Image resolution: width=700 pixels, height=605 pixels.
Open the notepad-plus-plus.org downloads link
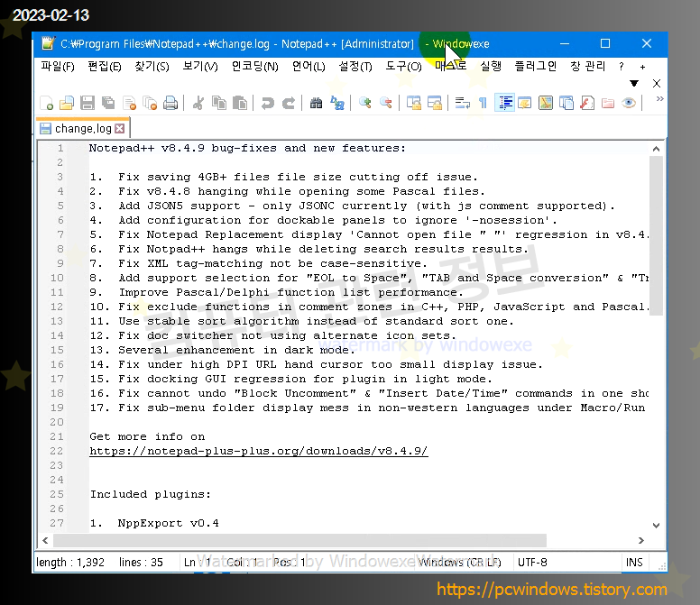[259, 451]
